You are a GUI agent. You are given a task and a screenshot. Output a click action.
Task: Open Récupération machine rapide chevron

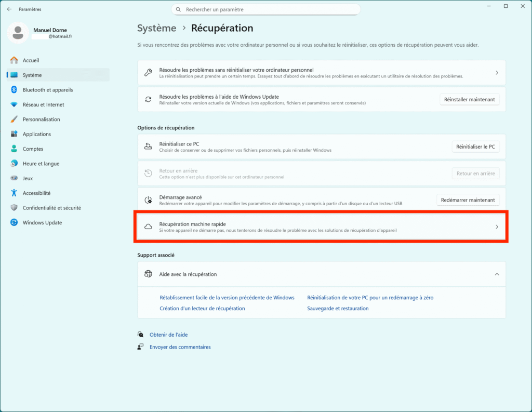(x=497, y=227)
